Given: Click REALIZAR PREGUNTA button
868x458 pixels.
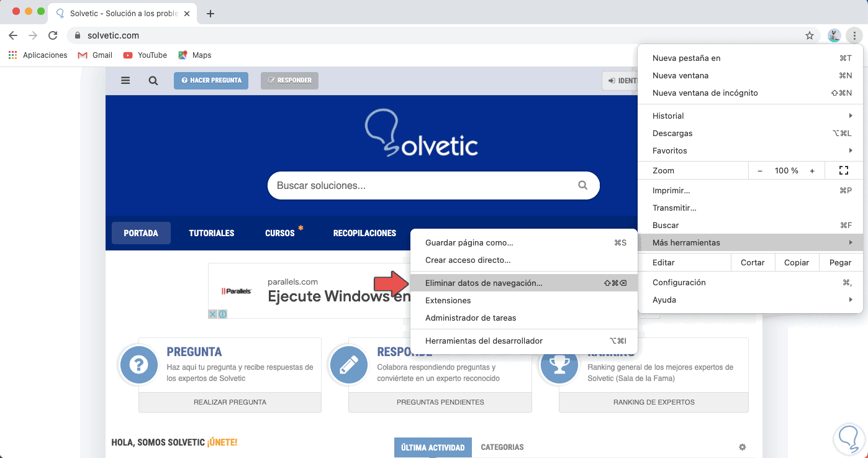Looking at the screenshot, I should (x=230, y=402).
